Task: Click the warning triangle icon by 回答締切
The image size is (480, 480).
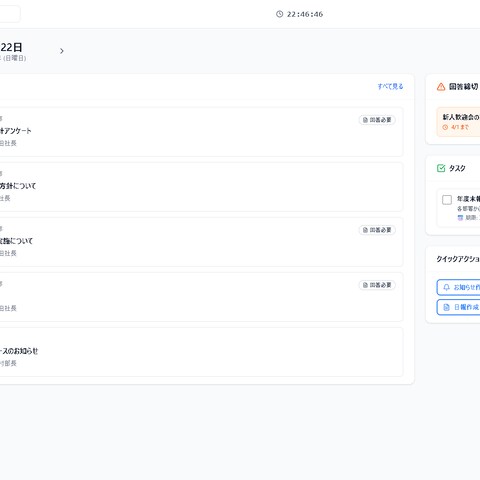Action: (x=441, y=87)
